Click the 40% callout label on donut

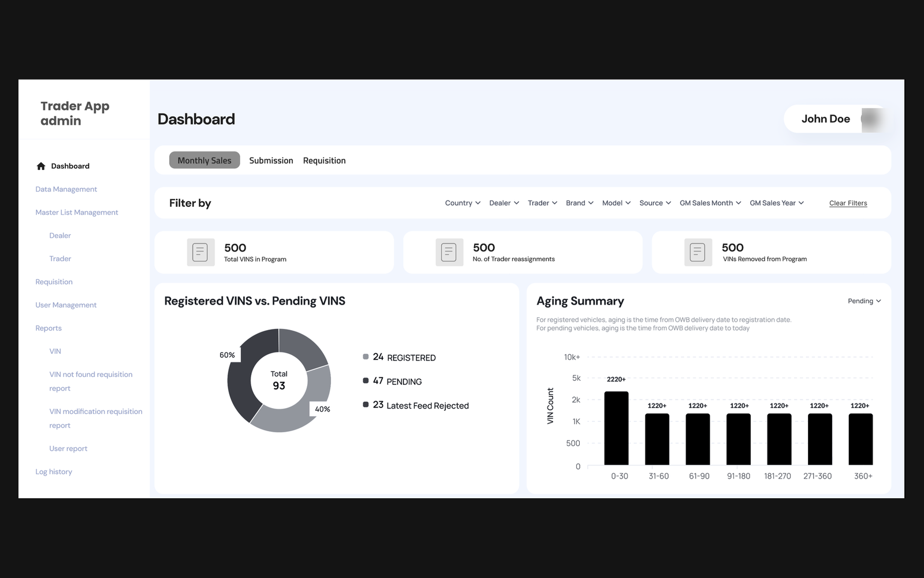coord(322,409)
